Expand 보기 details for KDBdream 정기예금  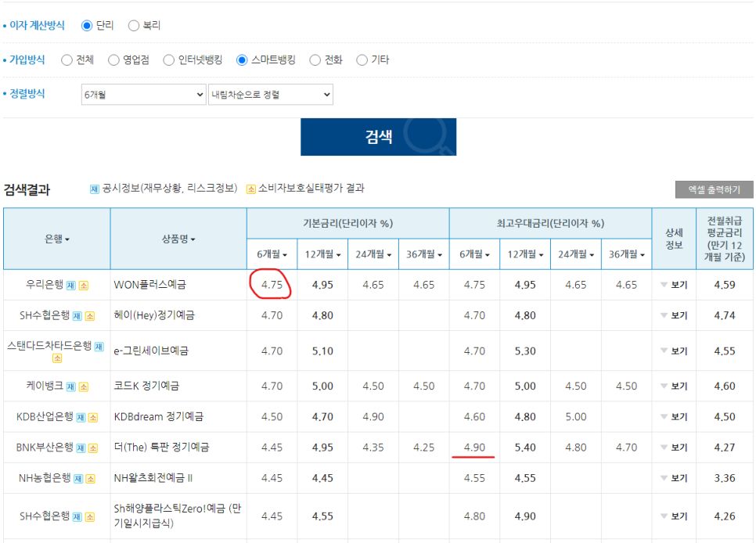point(674,417)
